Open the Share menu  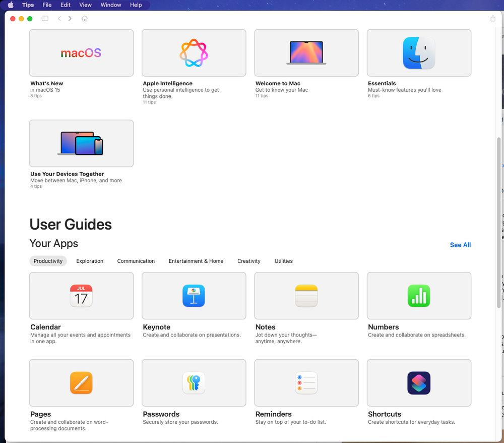click(x=493, y=18)
